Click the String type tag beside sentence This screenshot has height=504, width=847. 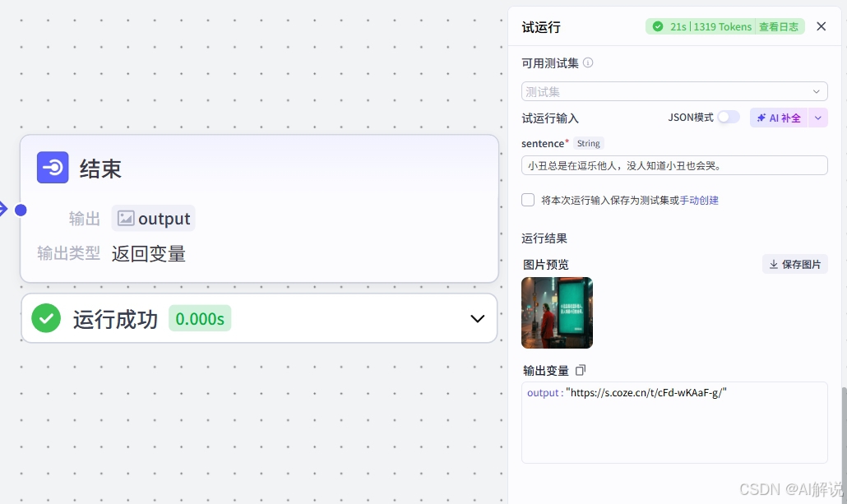588,143
